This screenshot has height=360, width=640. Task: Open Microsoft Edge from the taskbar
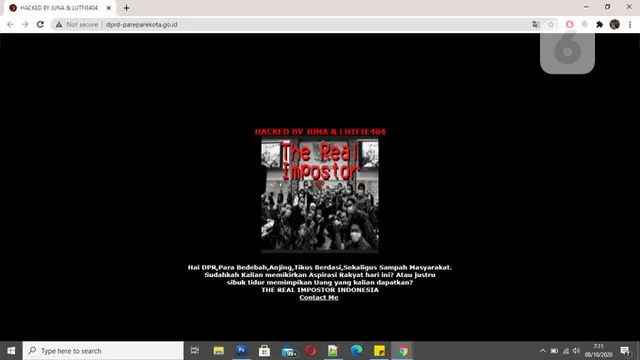tap(356, 351)
